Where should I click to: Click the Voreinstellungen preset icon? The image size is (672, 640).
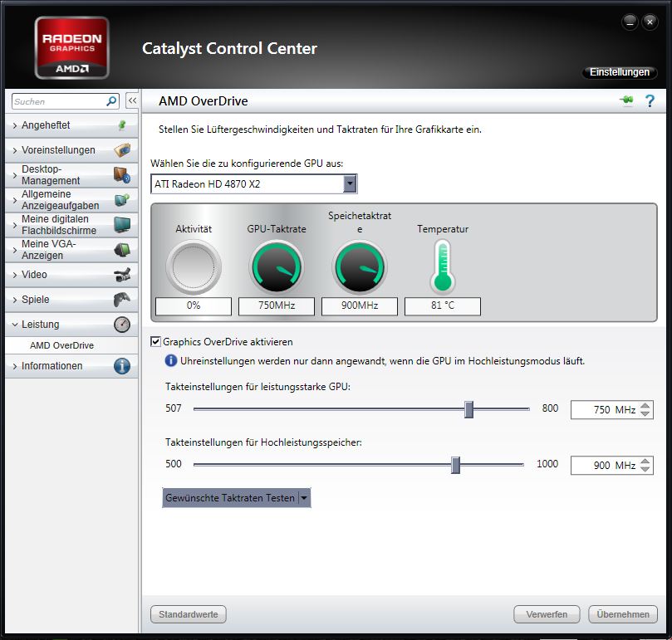[x=122, y=150]
